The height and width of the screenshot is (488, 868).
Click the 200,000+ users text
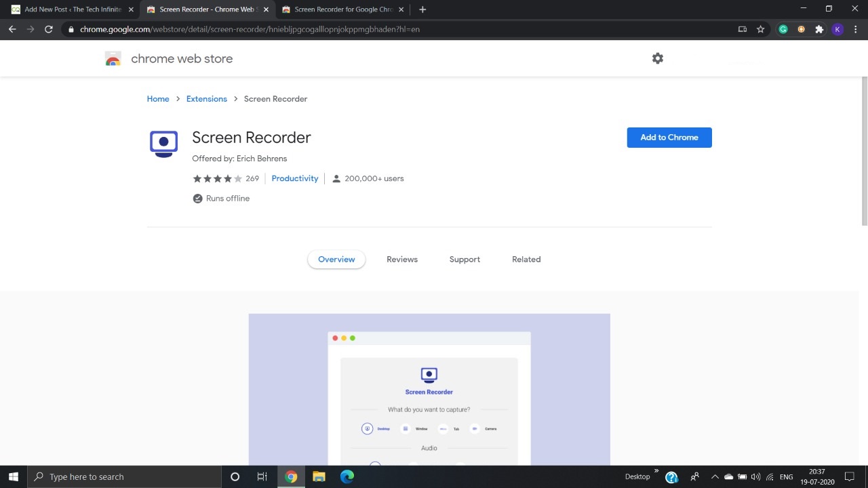pos(374,178)
